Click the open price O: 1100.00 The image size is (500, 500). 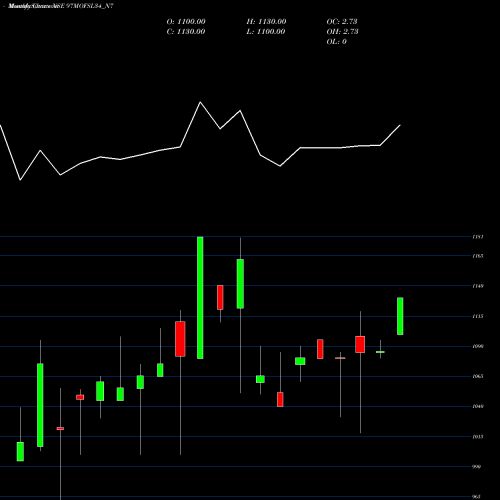click(x=186, y=22)
